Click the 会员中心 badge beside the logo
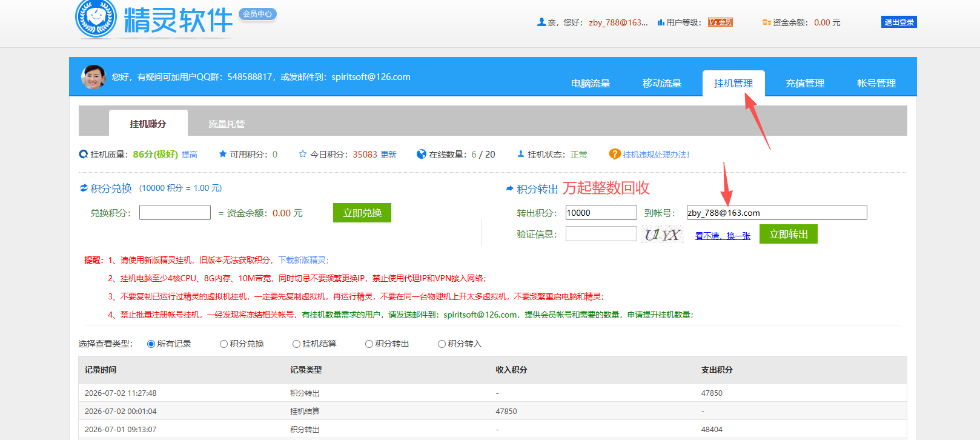Image resolution: width=980 pixels, height=440 pixels. (x=257, y=14)
